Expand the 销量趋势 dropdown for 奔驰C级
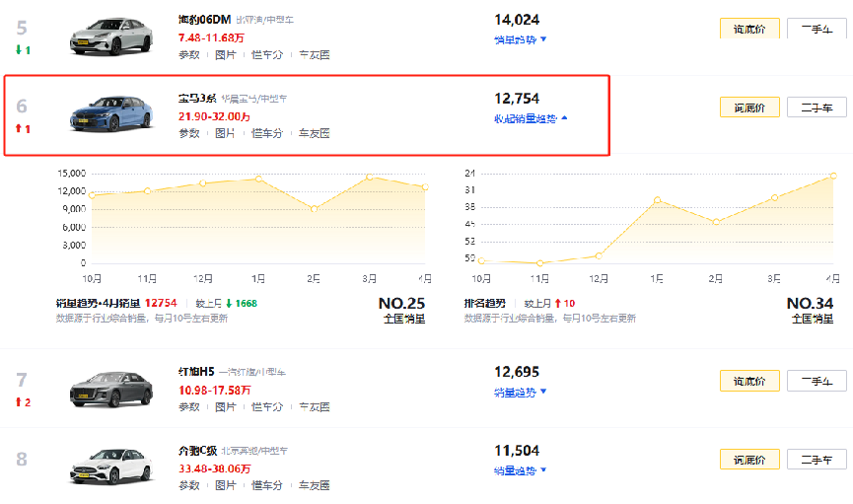The height and width of the screenshot is (504, 853). [520, 470]
